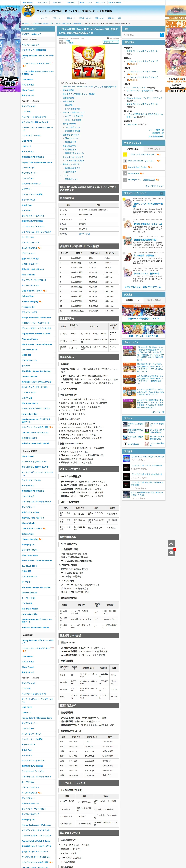Open アクセスランキングへ link

(x=155, y=186)
